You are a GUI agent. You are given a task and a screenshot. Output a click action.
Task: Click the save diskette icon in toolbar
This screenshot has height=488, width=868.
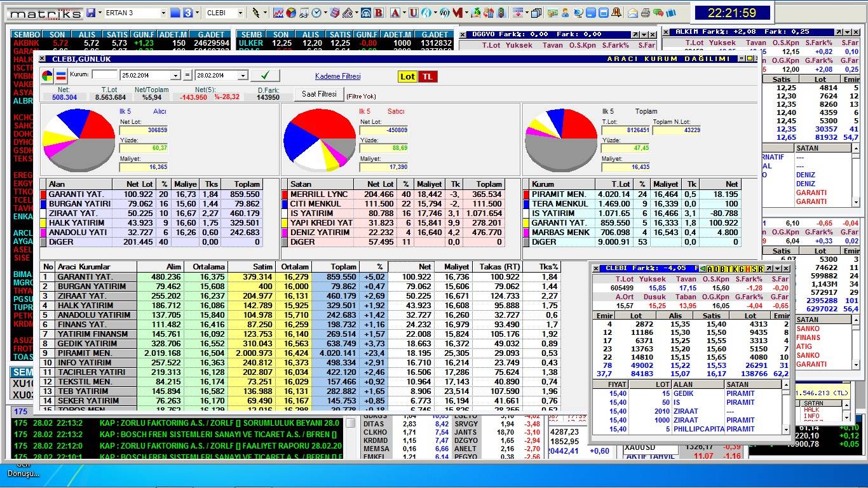(x=91, y=13)
